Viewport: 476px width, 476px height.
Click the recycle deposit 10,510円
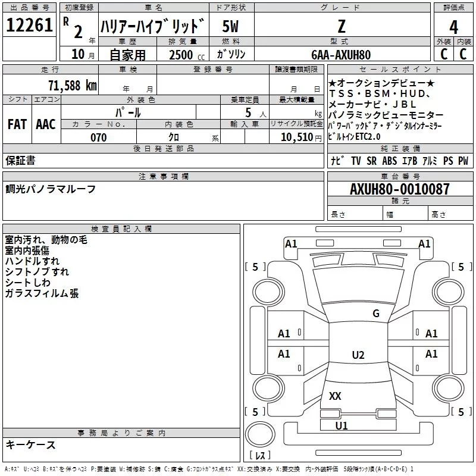click(301, 137)
